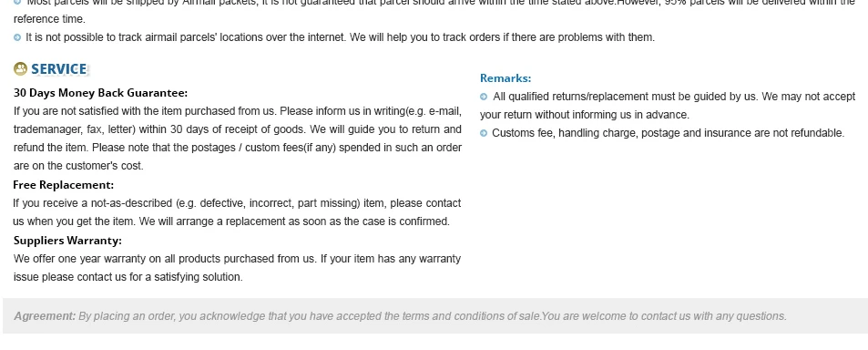Click the 'trademanager, fax, letter' line
This screenshot has height=350, width=868.
click(238, 129)
